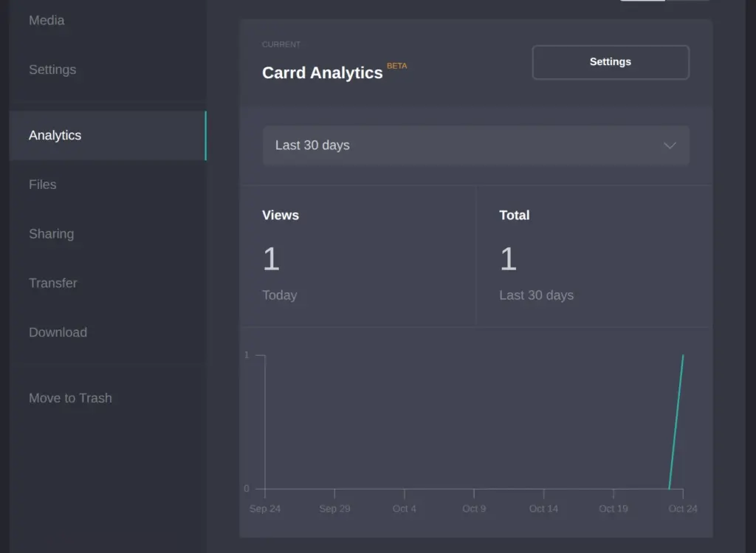Click the Oct 4 chart axis label
Image resolution: width=756 pixels, height=553 pixels.
click(404, 509)
